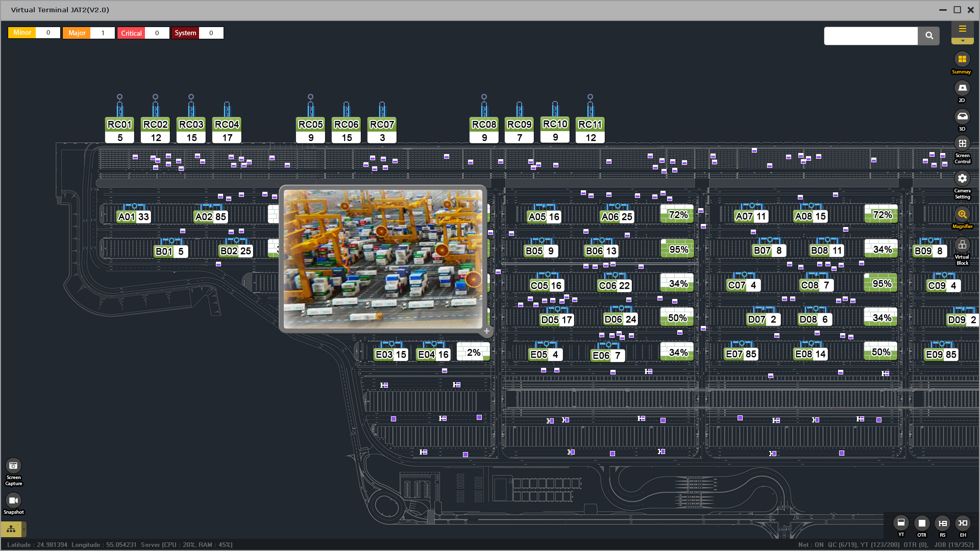This screenshot has height=551, width=980.
Task: Click the search magnifier button
Action: (928, 36)
